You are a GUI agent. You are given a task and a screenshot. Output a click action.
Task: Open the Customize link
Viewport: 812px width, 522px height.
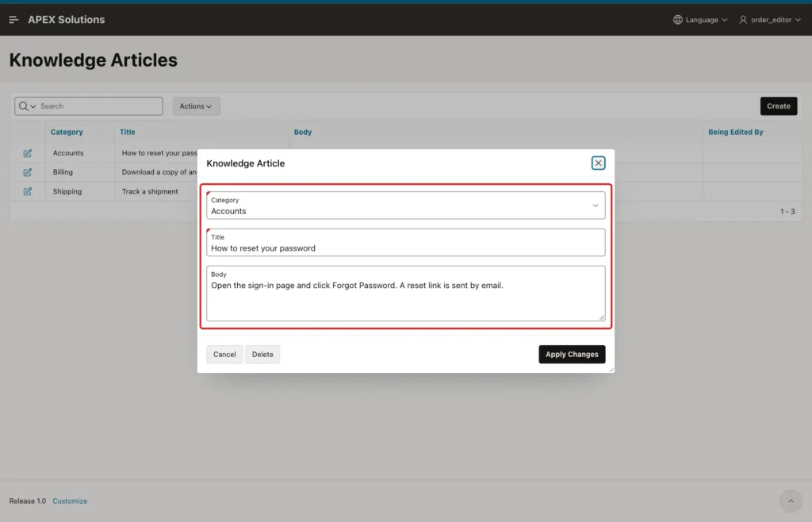pos(70,501)
